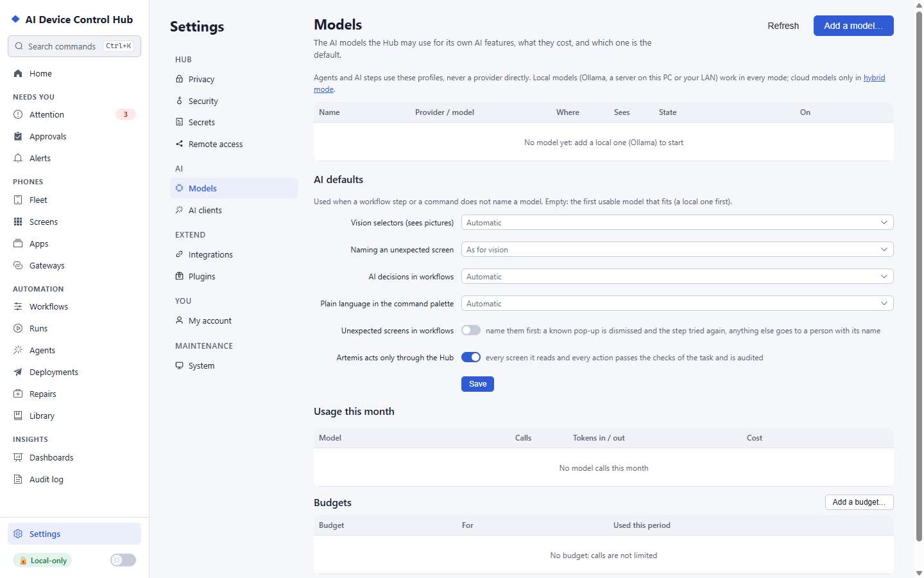Click the Dashboards icon
The image size is (924, 578).
pos(18,458)
